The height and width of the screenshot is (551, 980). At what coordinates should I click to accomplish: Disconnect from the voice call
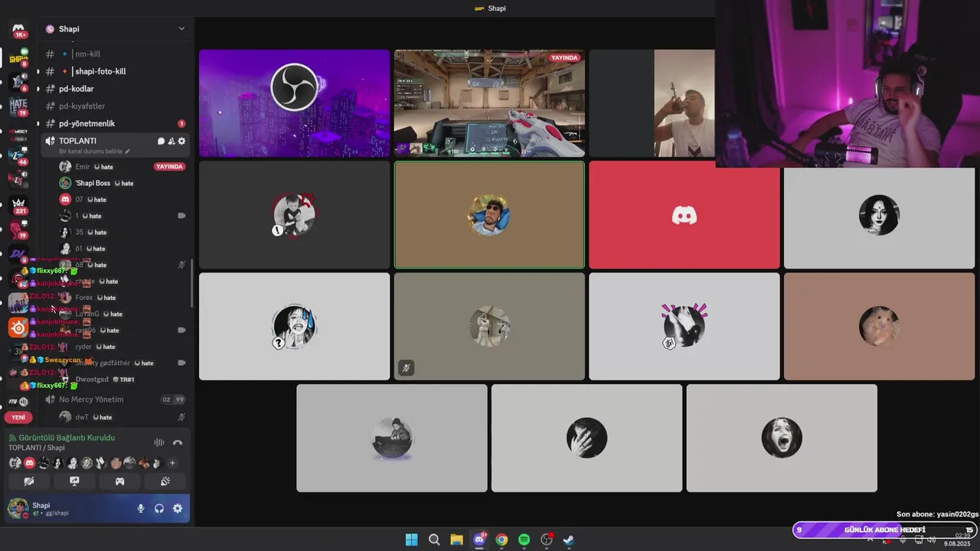click(178, 442)
